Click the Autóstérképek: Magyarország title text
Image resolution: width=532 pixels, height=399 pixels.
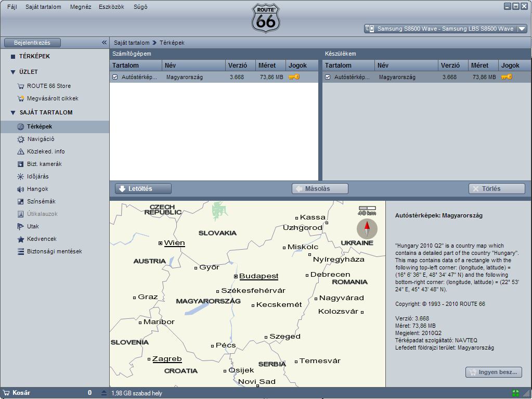tap(439, 215)
